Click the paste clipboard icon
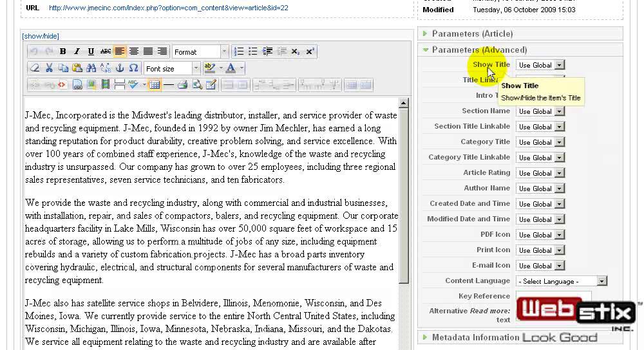The height and width of the screenshot is (350, 644). (x=77, y=68)
